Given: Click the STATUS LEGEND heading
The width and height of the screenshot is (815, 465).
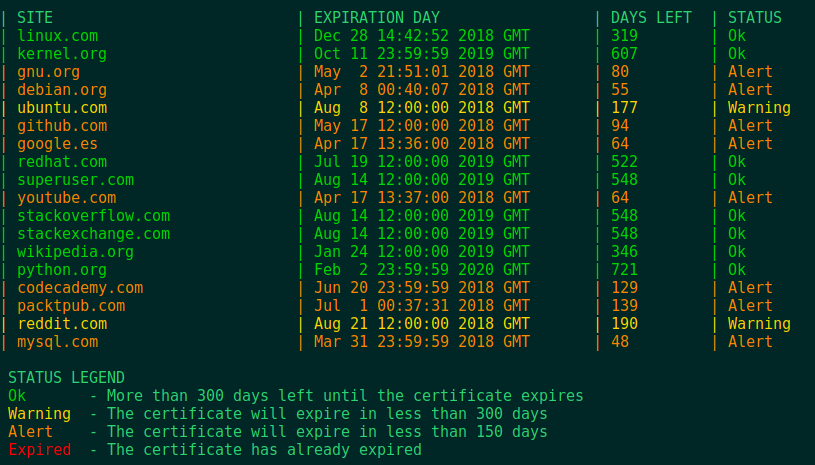Looking at the screenshot, I should [x=67, y=378].
